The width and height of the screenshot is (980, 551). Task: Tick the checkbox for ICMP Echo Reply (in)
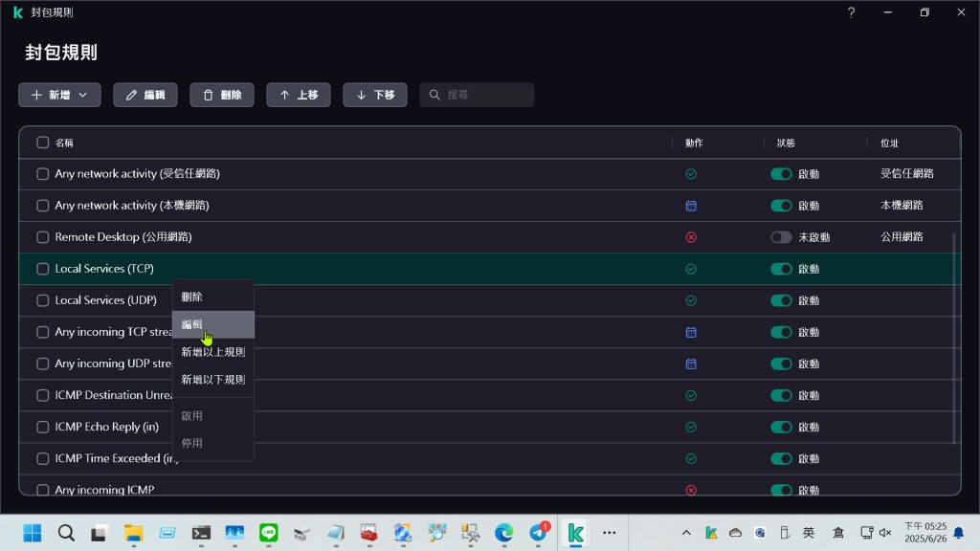click(42, 427)
